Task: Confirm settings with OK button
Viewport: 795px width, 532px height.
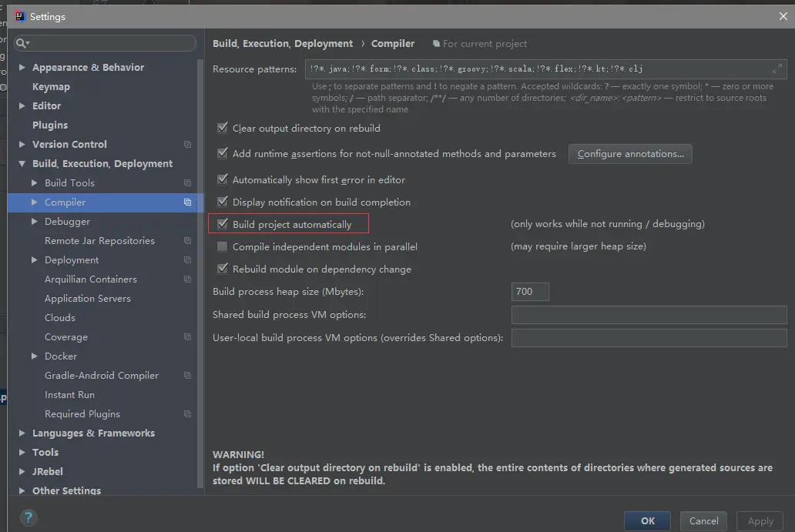Action: 647,521
